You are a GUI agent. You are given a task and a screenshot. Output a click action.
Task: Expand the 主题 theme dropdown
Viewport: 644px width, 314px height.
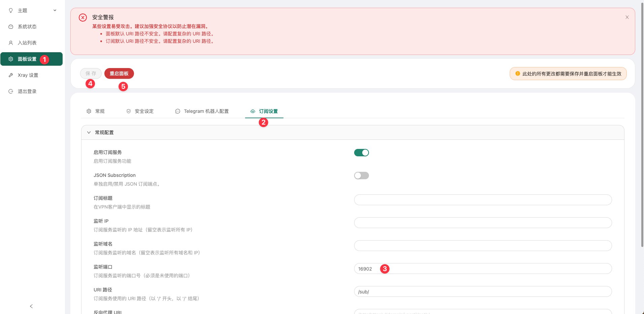pos(55,10)
